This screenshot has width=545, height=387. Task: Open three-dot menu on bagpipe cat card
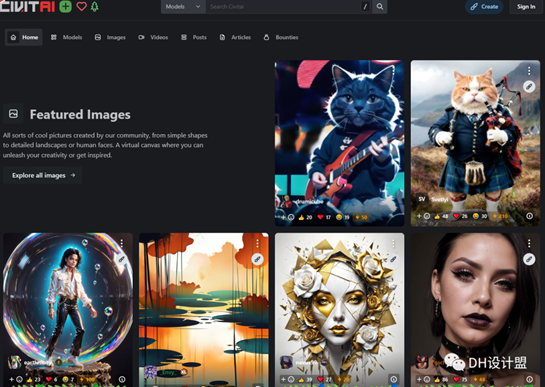[529, 71]
